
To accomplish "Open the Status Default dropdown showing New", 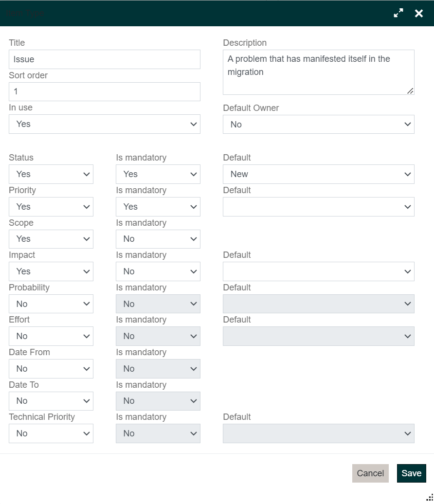I will (319, 174).
